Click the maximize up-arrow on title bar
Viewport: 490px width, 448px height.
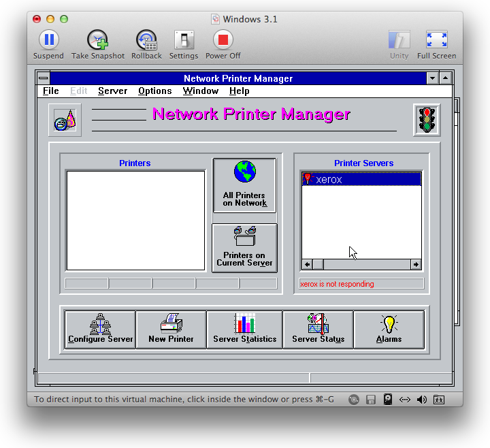446,78
